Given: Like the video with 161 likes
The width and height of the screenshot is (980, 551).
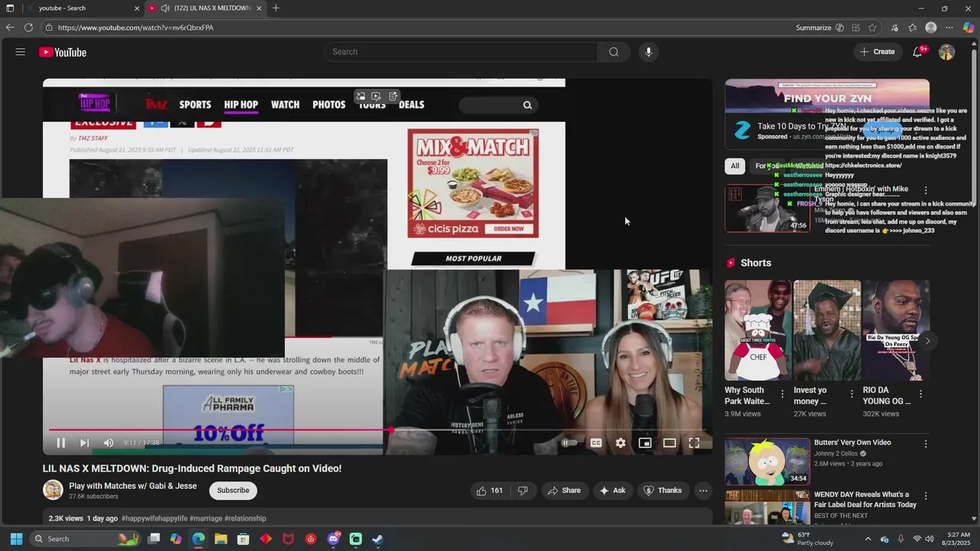Looking at the screenshot, I should 490,491.
